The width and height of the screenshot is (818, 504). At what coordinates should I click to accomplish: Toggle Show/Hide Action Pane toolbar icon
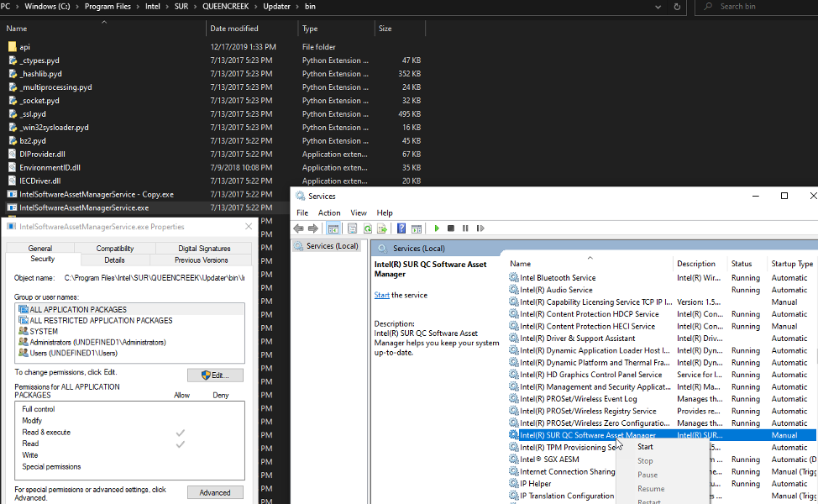[x=417, y=228]
